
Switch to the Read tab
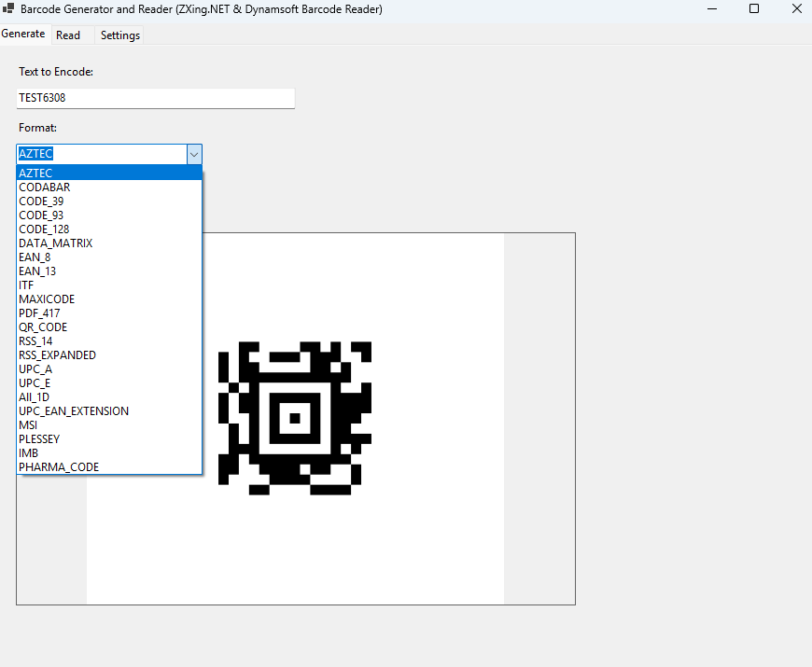pos(68,35)
